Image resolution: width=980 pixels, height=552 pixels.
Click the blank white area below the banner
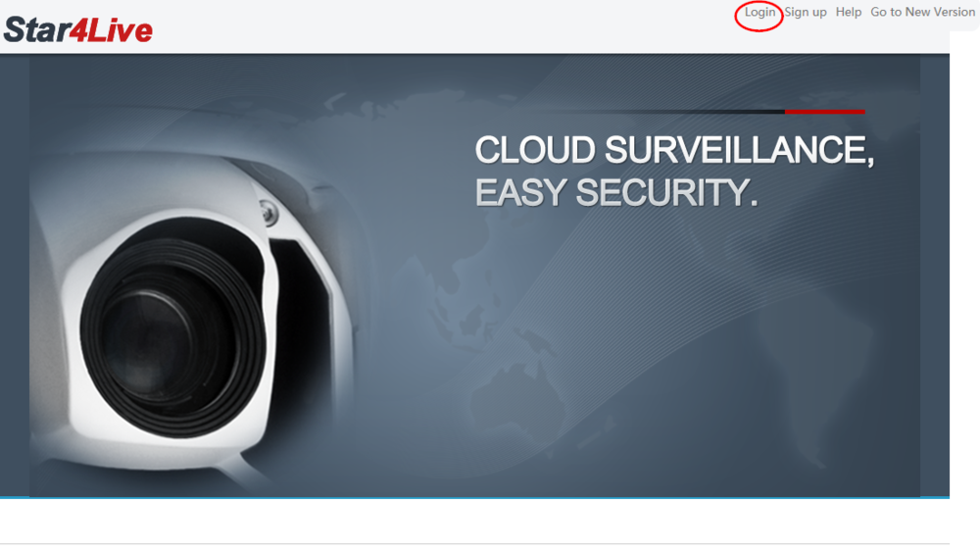[x=474, y=521]
